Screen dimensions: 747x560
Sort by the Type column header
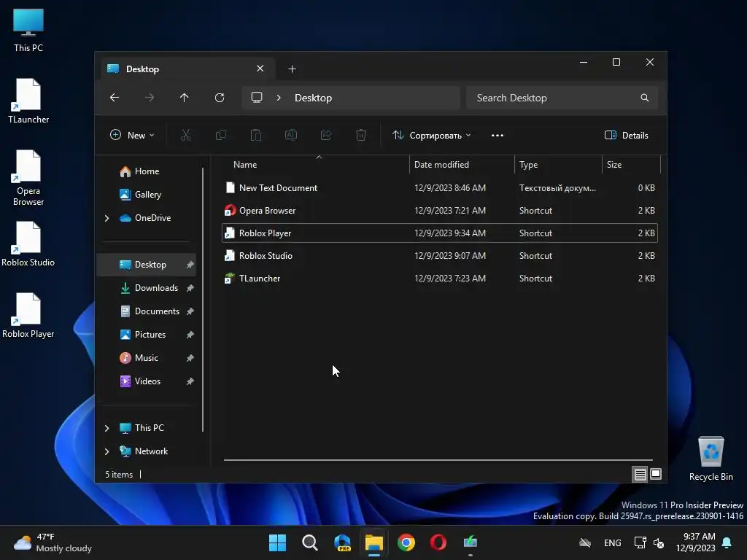point(558,165)
